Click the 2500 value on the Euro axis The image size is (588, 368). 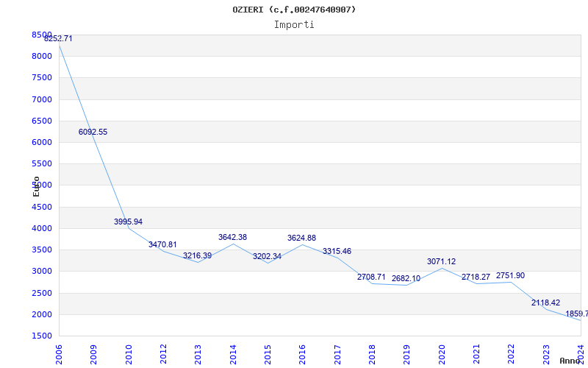click(42, 293)
